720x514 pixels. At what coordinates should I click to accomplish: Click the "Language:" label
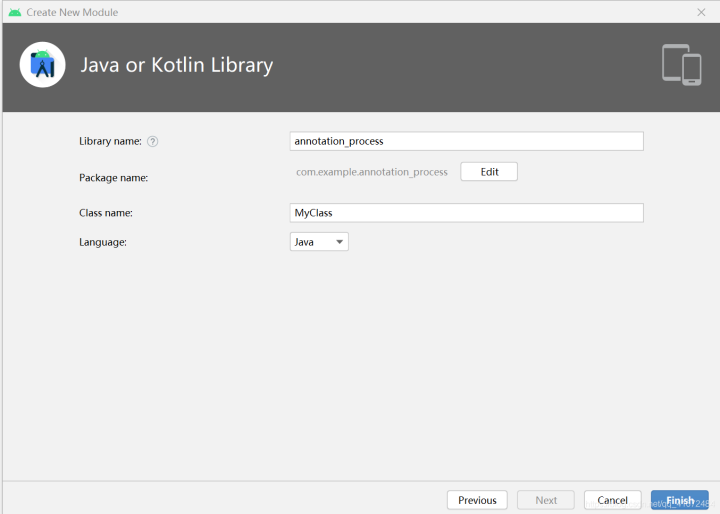coord(103,242)
